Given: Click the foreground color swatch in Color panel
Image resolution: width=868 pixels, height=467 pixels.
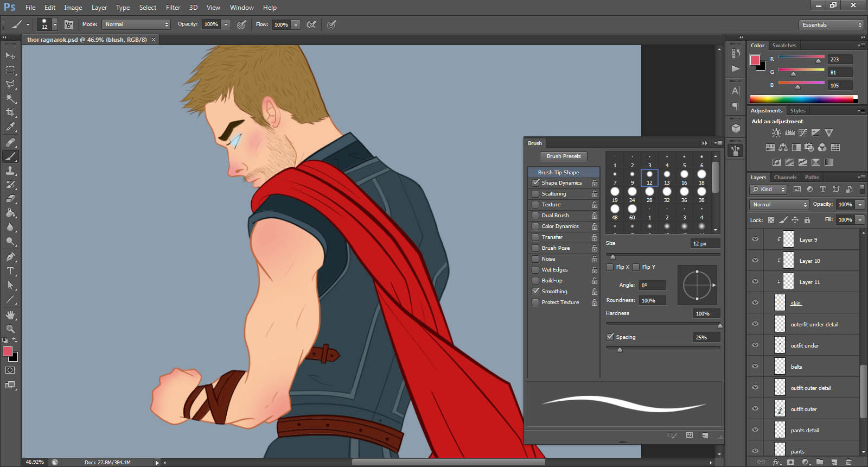Looking at the screenshot, I should point(755,60).
